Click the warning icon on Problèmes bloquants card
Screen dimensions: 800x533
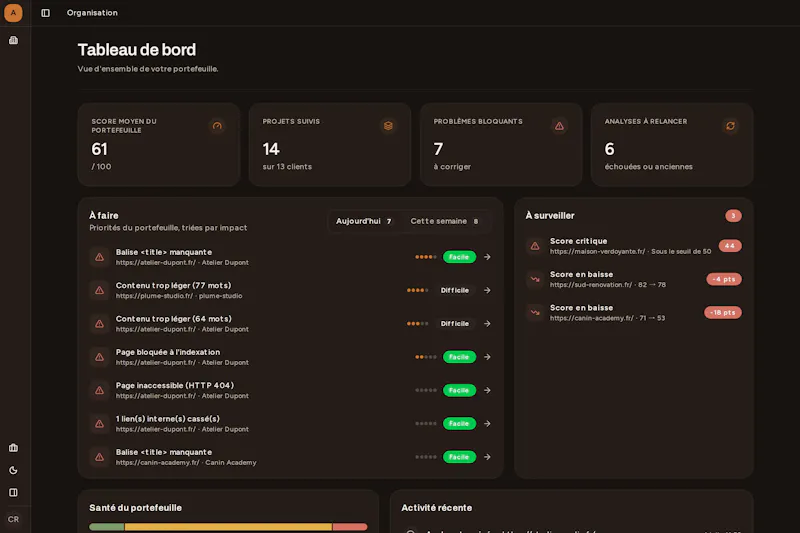[559, 125]
